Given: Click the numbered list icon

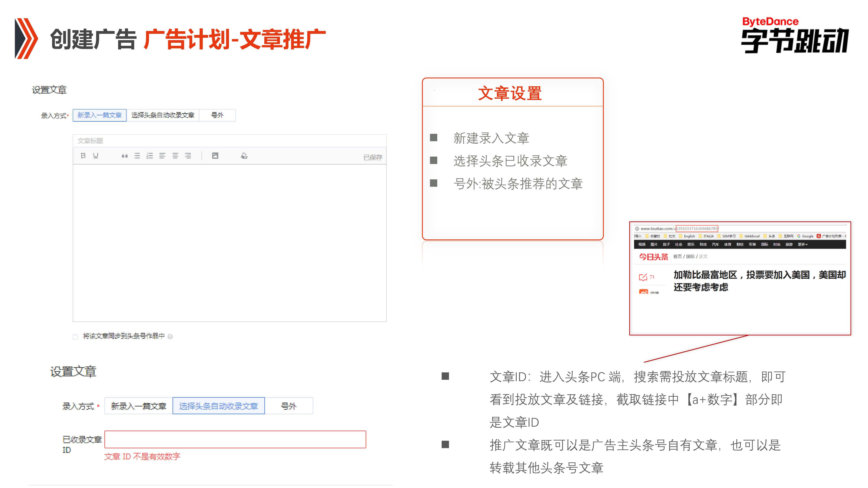Looking at the screenshot, I should click(150, 156).
